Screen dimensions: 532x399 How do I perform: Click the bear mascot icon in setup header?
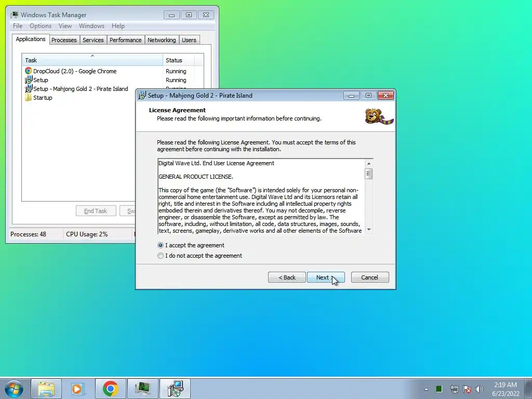[379, 116]
